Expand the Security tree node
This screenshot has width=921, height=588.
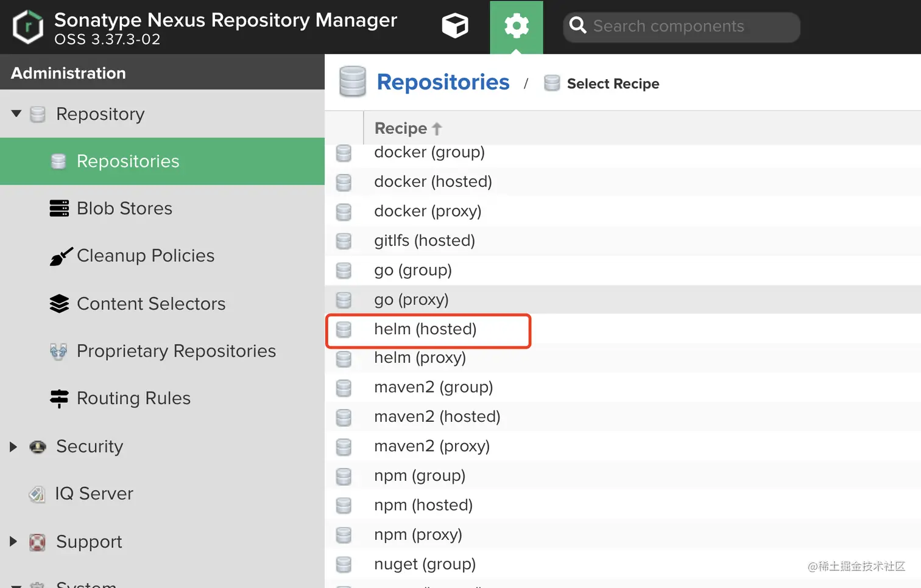13,447
